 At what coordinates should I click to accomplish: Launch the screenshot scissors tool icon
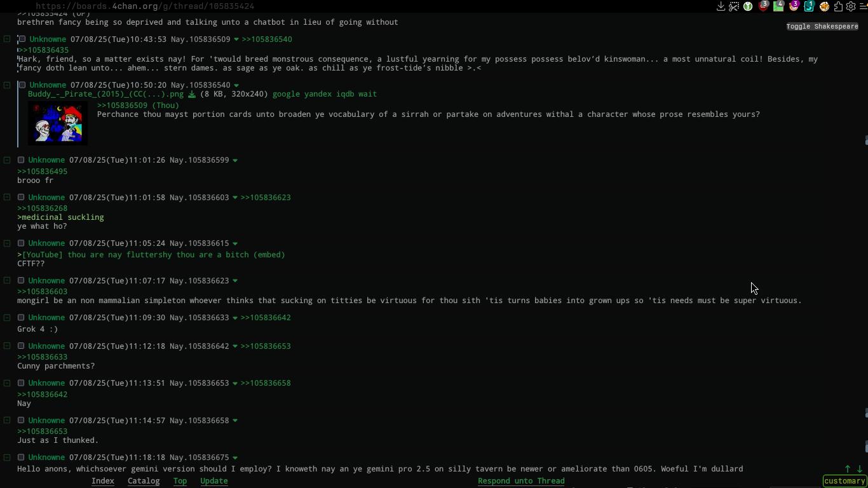(x=734, y=6)
